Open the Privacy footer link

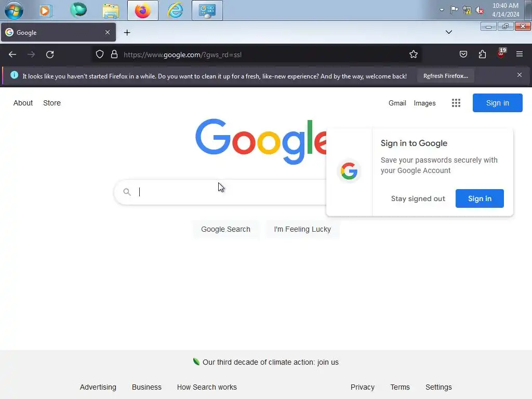(x=362, y=387)
